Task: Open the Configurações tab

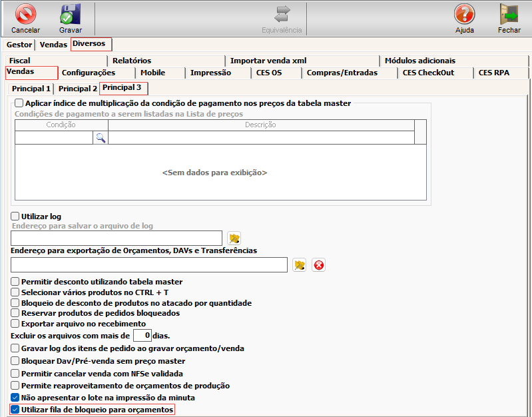Action: [89, 73]
